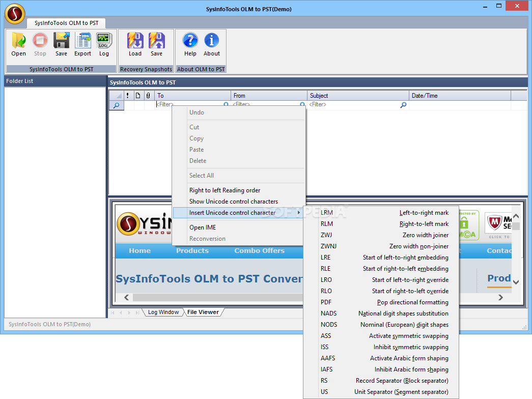
Task: Select US Unit Separator
Action: [x=381, y=392]
